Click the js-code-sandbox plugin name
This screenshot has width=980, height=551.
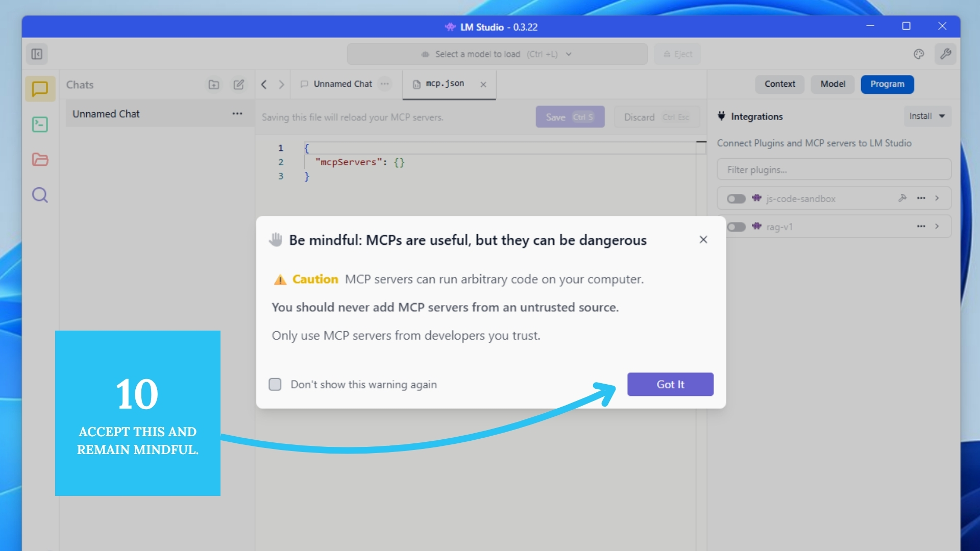tap(800, 198)
